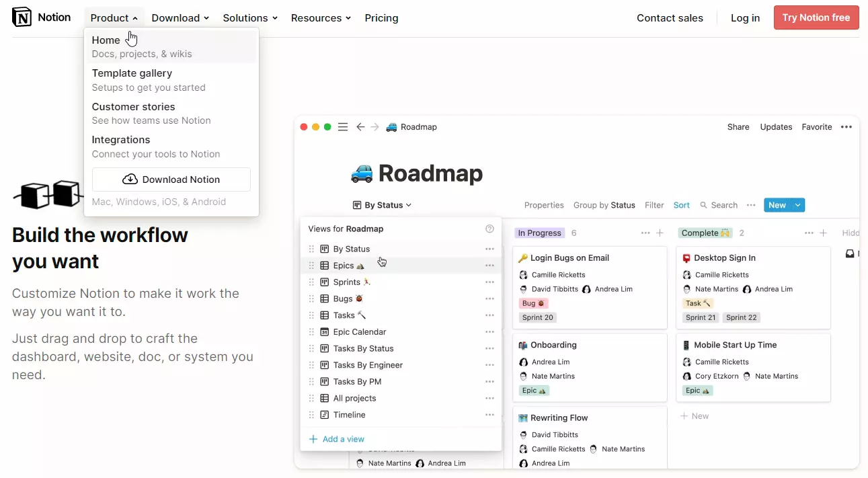Click + New under the Complete column

point(695,416)
